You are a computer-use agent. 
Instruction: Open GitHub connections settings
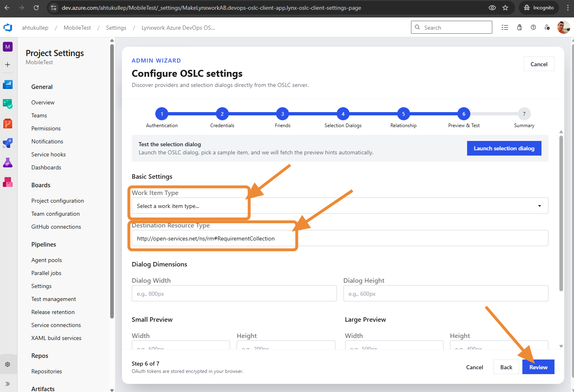point(56,227)
